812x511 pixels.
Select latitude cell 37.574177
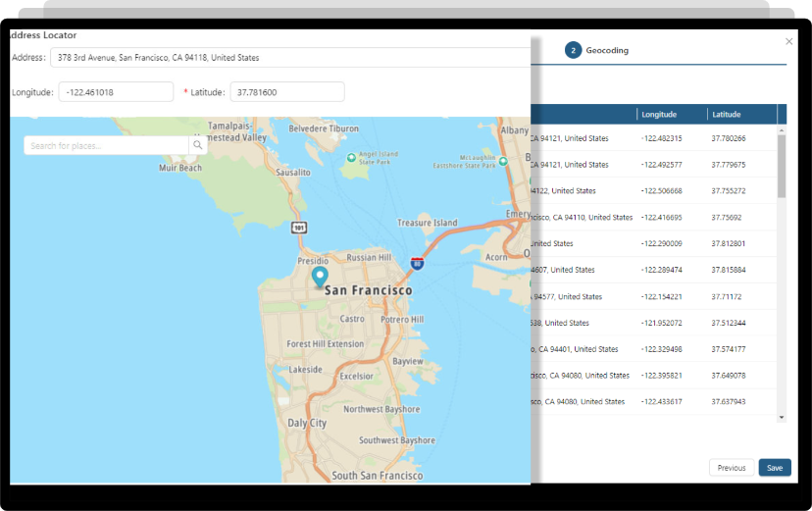click(x=728, y=349)
